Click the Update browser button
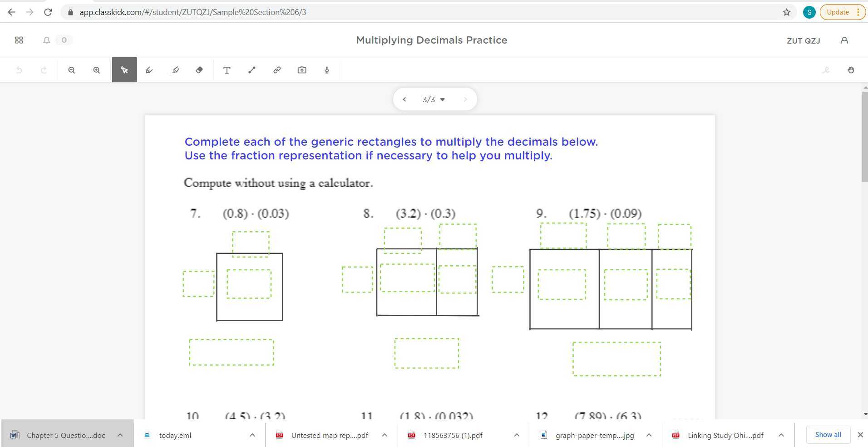 click(838, 12)
